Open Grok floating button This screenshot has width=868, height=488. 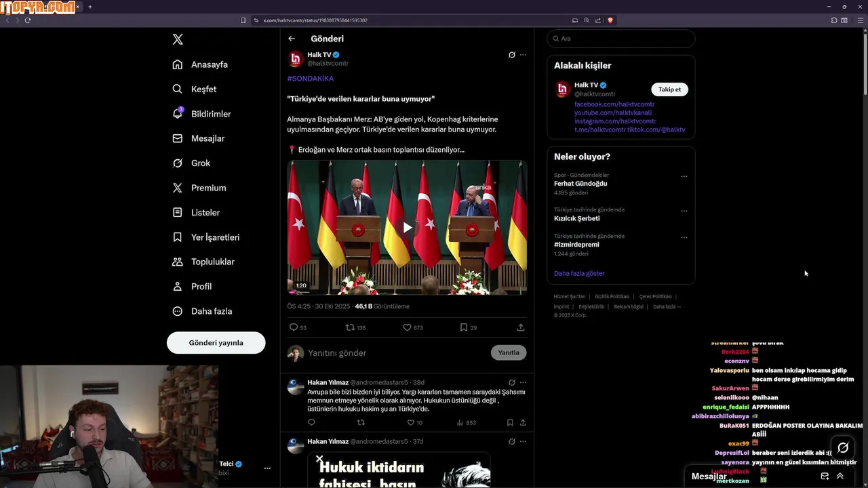(x=843, y=448)
